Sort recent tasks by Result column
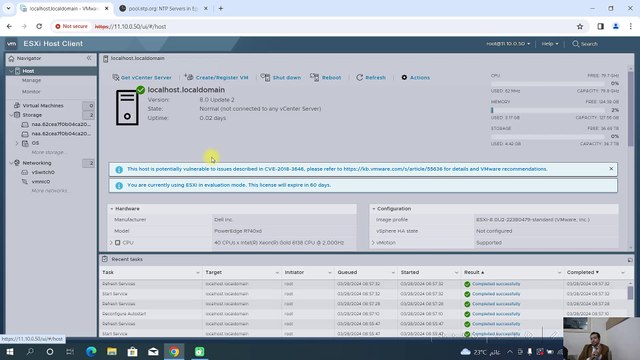The width and height of the screenshot is (640, 360). click(x=473, y=272)
